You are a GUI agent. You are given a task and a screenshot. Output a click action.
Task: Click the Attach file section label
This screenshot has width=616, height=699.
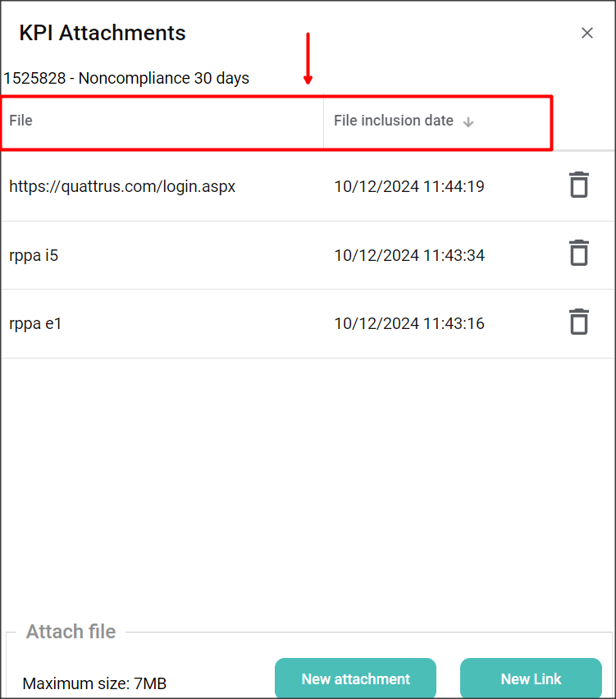(x=71, y=632)
